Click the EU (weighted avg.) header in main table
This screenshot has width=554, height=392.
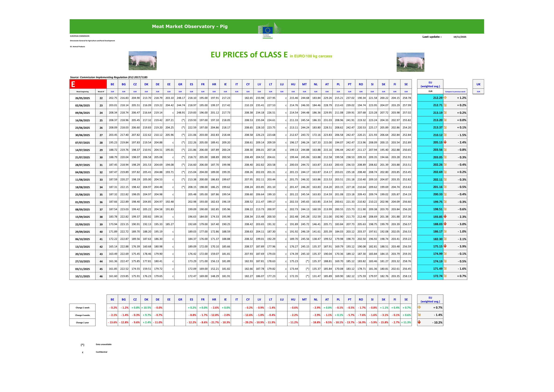tap(430, 84)
